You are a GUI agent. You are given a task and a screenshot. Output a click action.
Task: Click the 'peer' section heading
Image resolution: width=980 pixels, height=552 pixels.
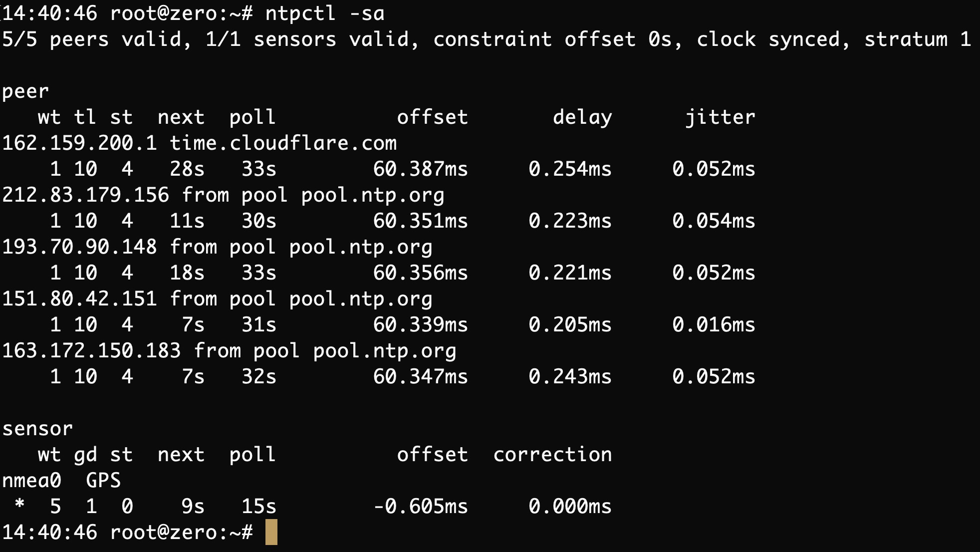point(25,91)
